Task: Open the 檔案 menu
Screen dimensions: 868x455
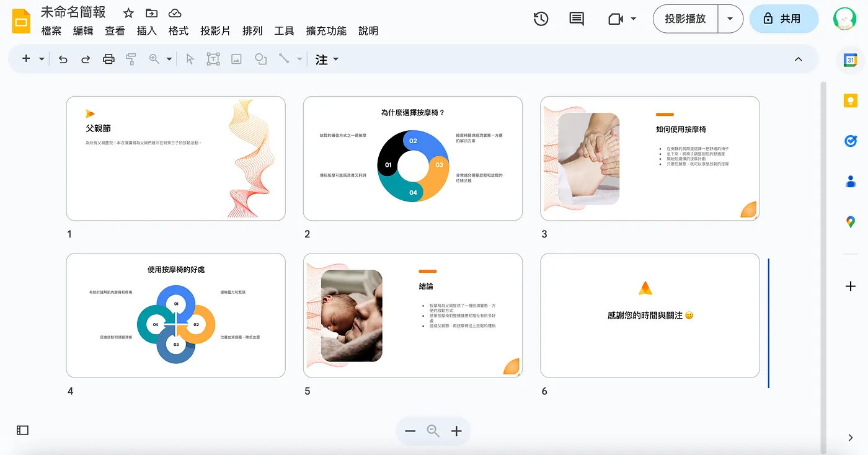Action: tap(51, 31)
